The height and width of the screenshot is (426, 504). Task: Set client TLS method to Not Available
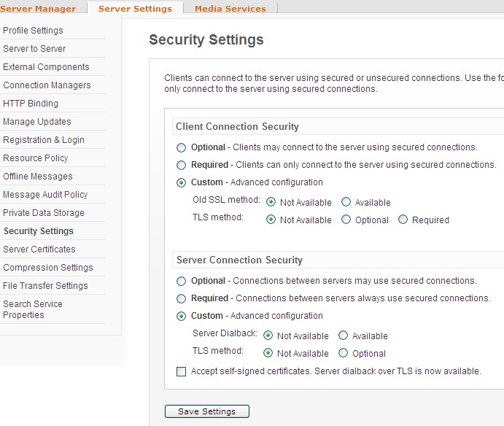click(271, 220)
